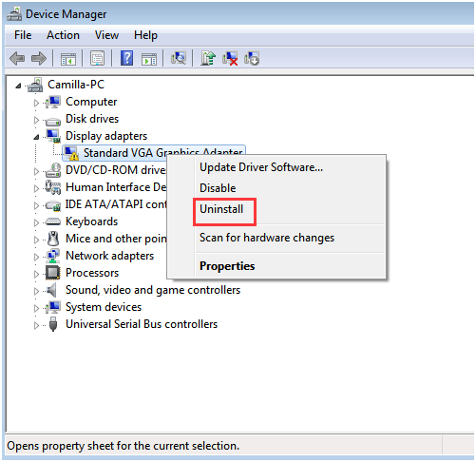The width and height of the screenshot is (476, 462).
Task: Click the Show/Hide console tree toolbar icon
Action: (x=68, y=59)
